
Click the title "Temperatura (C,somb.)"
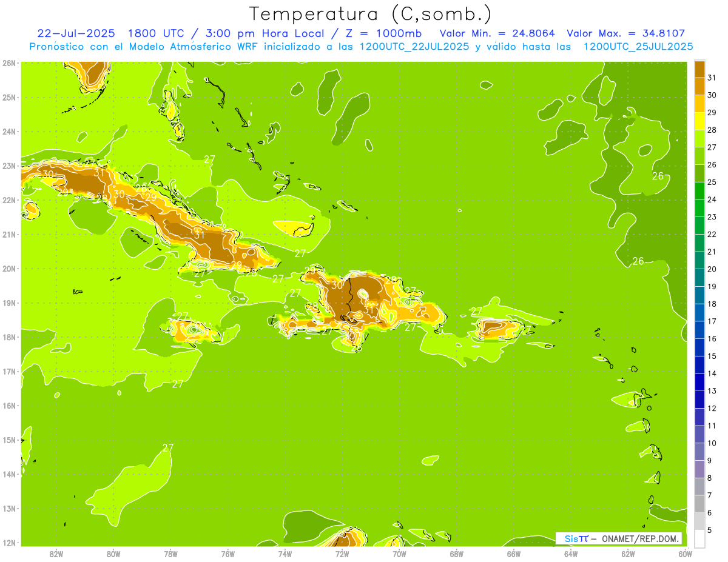(x=370, y=14)
